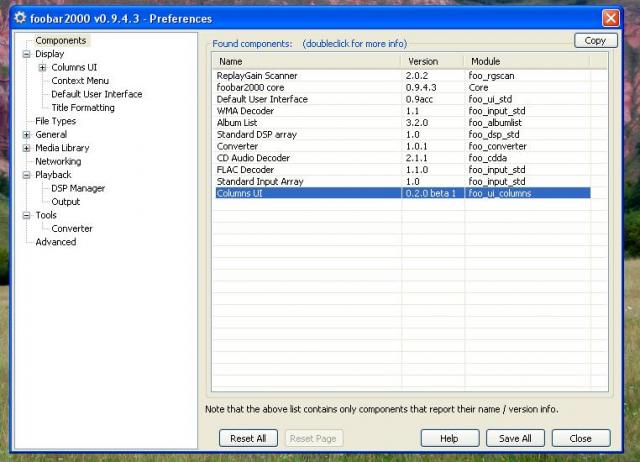
Task: Collapse the Display tree node
Action: [27, 54]
